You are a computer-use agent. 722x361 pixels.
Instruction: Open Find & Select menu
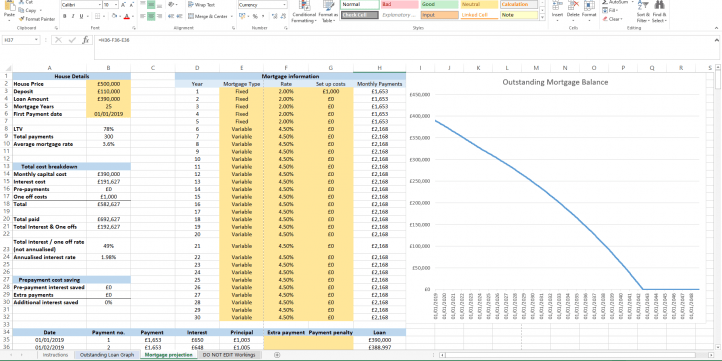659,12
